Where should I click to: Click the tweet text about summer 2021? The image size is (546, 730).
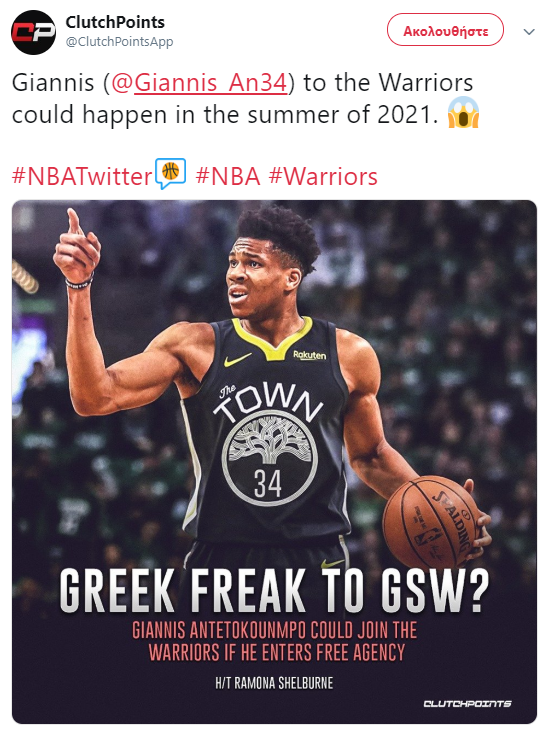[x=243, y=99]
